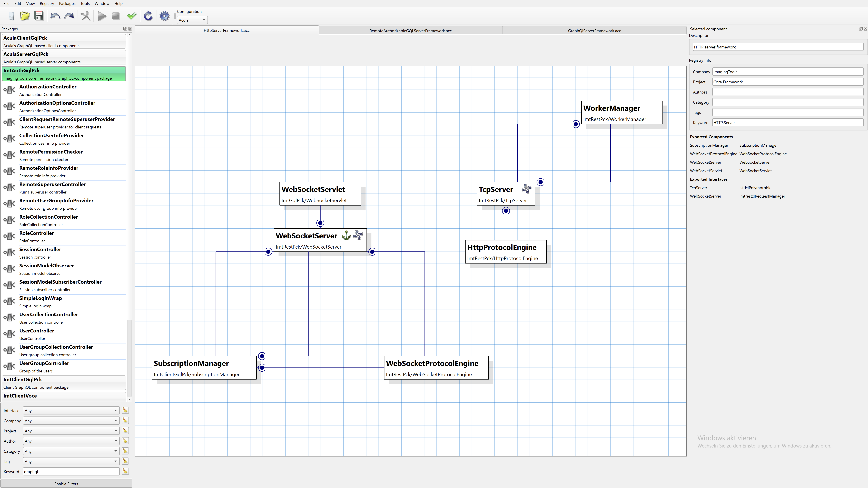Toggle the Enable Filters button

pos(66,484)
